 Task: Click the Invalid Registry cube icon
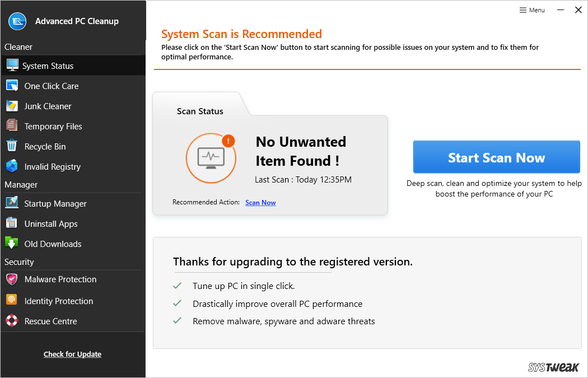tap(12, 166)
